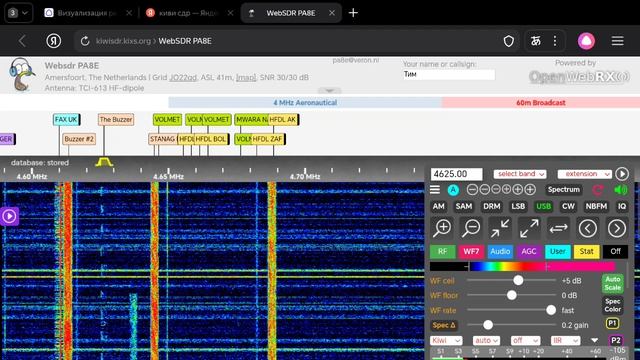Viewport: 640px width, 360px height.
Task: Open the User tab
Action: coord(558,251)
